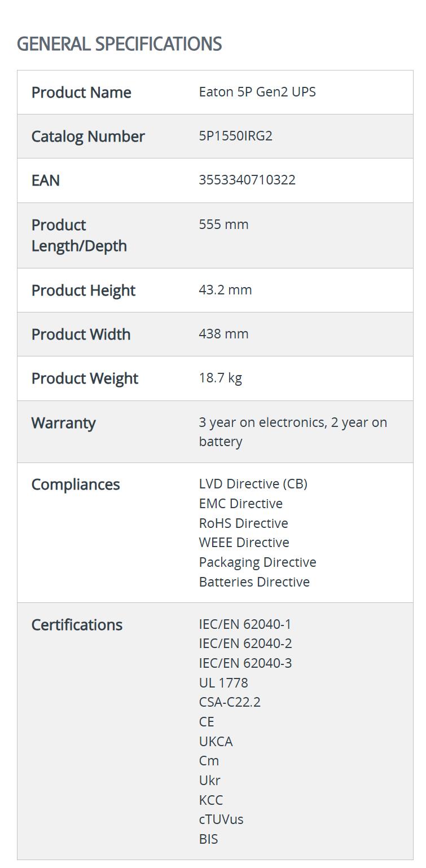Click the UL 1778 certification entry

223,683
